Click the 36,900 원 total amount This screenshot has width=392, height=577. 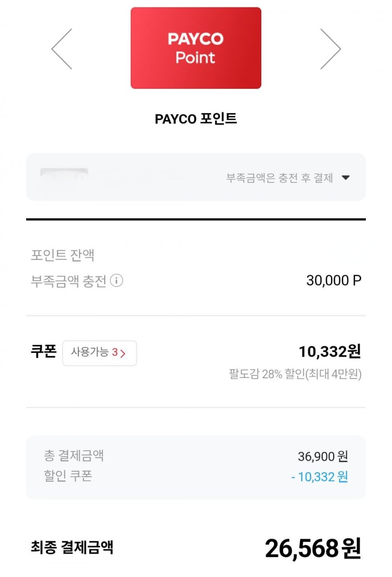(x=323, y=456)
